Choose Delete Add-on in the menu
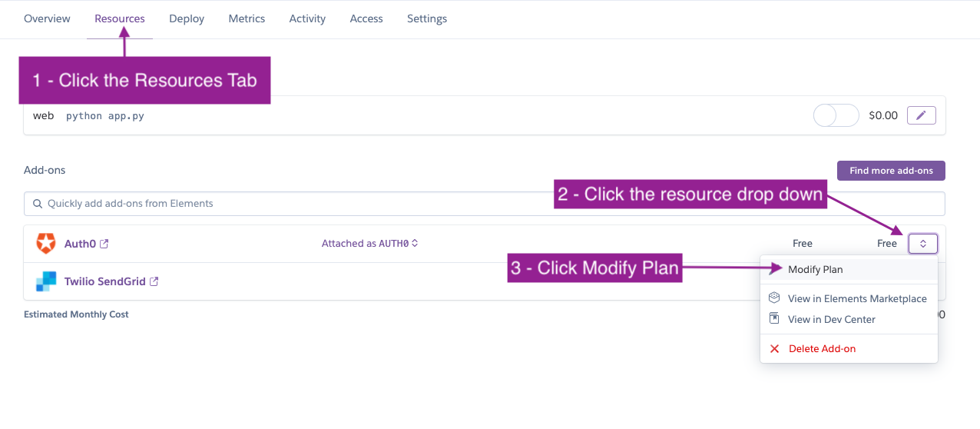The width and height of the screenshot is (980, 429). [x=822, y=349]
